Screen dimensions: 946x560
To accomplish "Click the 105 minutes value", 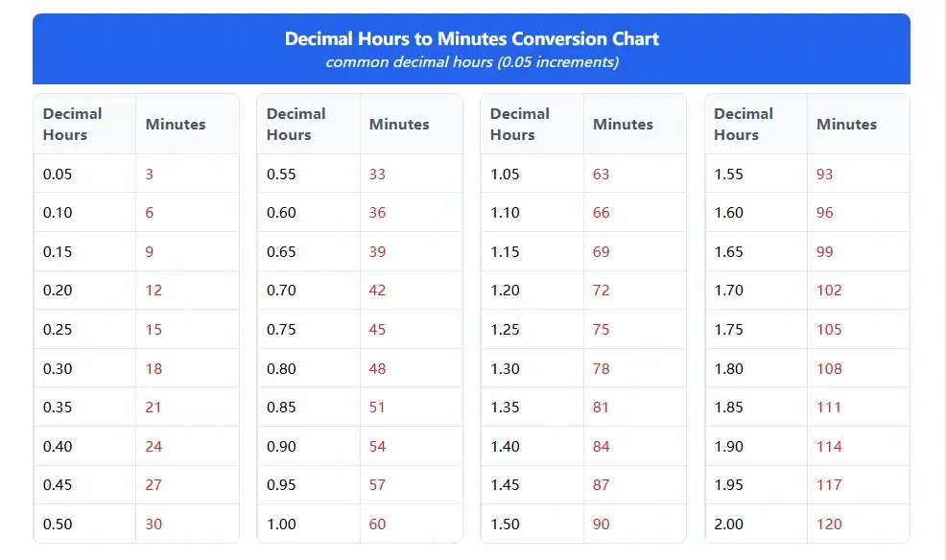I will point(829,330).
